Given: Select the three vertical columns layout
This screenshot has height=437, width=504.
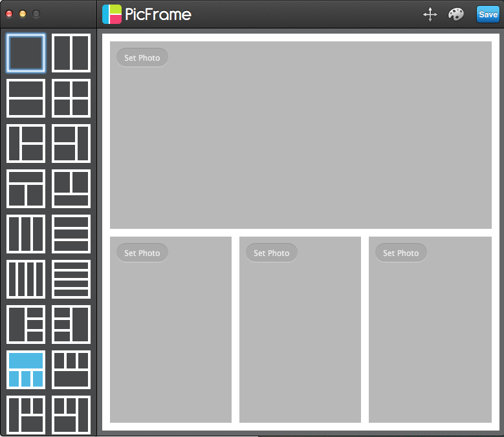Looking at the screenshot, I should point(26,234).
